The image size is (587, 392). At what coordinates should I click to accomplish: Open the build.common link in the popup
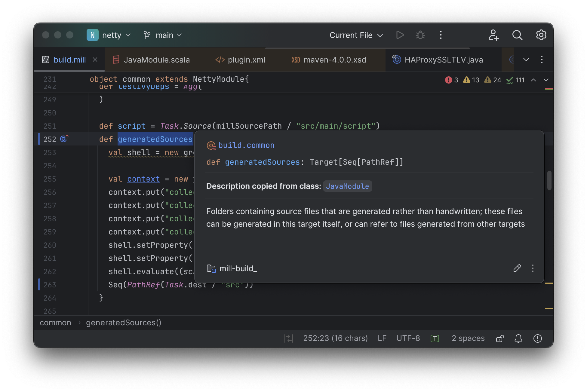(246, 145)
